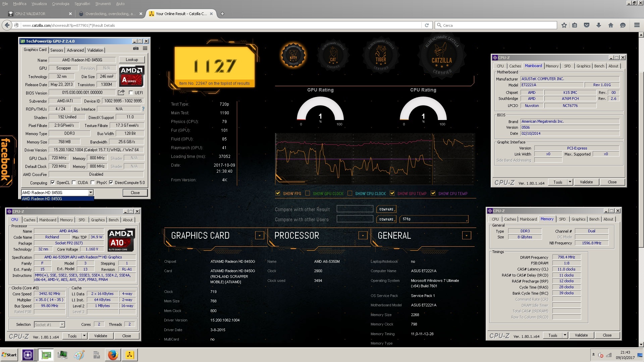644x362 pixels.
Task: Collapse the PROCESSOR section
Action: (x=363, y=235)
